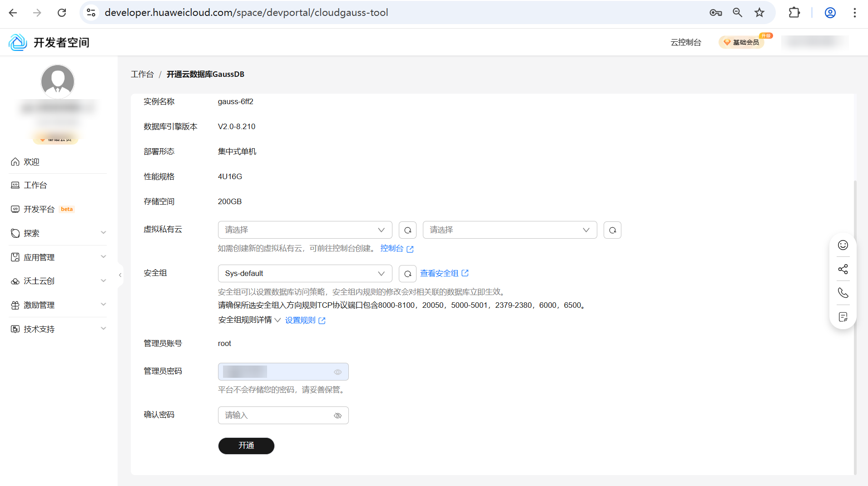The image size is (868, 486).
Task: Click the 200GB storage value
Action: (230, 202)
